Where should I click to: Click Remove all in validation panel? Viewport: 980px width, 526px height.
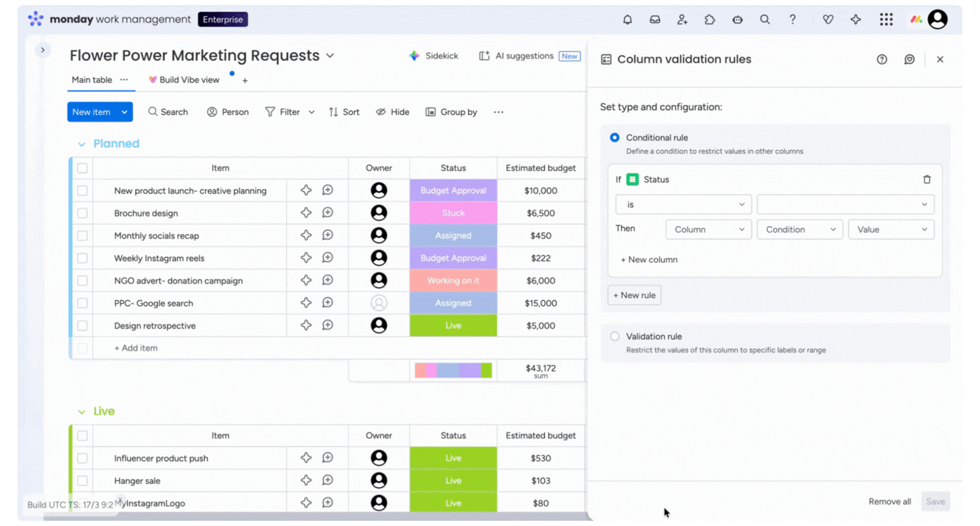click(890, 501)
